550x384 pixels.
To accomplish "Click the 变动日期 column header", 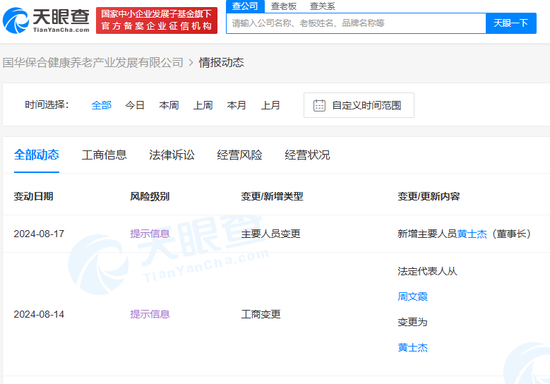I will pos(33,196).
